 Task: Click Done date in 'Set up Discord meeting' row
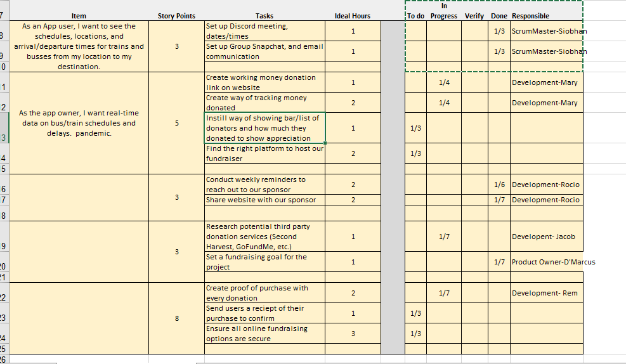point(499,31)
